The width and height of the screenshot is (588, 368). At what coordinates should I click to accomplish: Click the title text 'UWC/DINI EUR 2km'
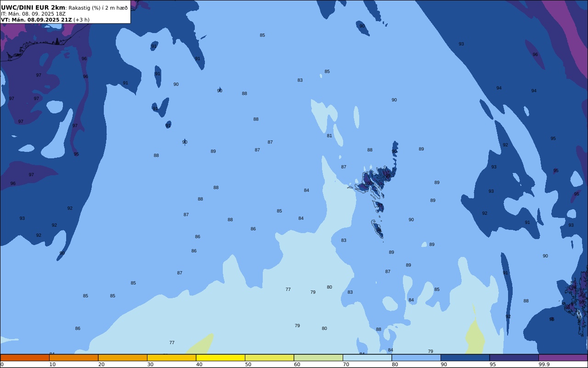(33, 7)
